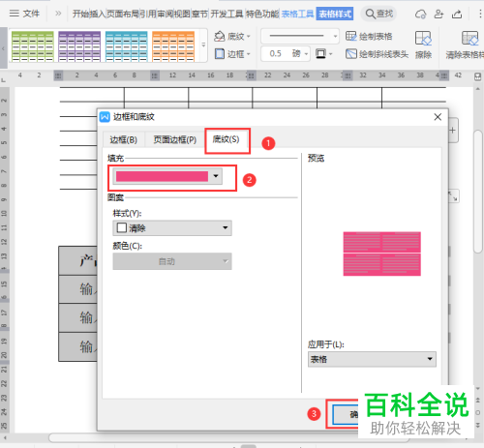This screenshot has height=448, width=484.
Task: Click the border color pen icon
Action: (320, 53)
